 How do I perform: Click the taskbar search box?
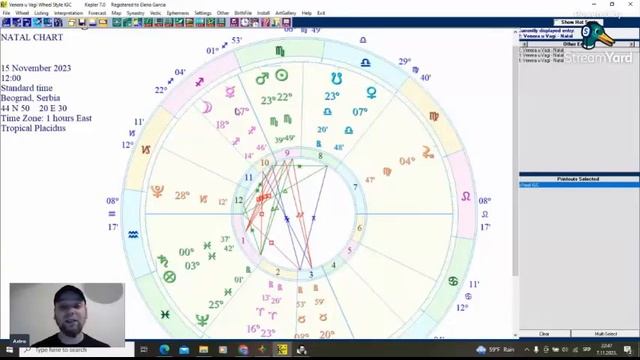[x=76, y=350]
